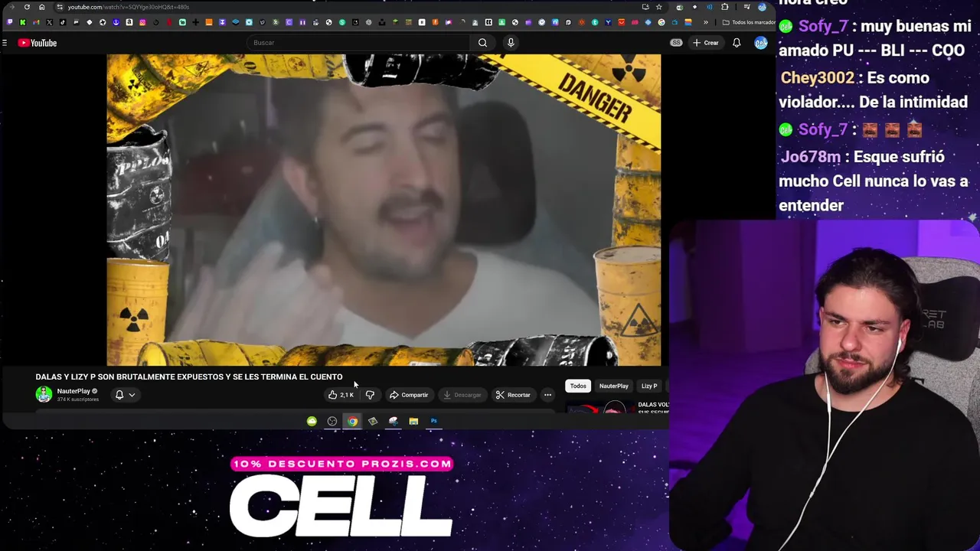Open Photoshop from the taskbar

coord(433,421)
